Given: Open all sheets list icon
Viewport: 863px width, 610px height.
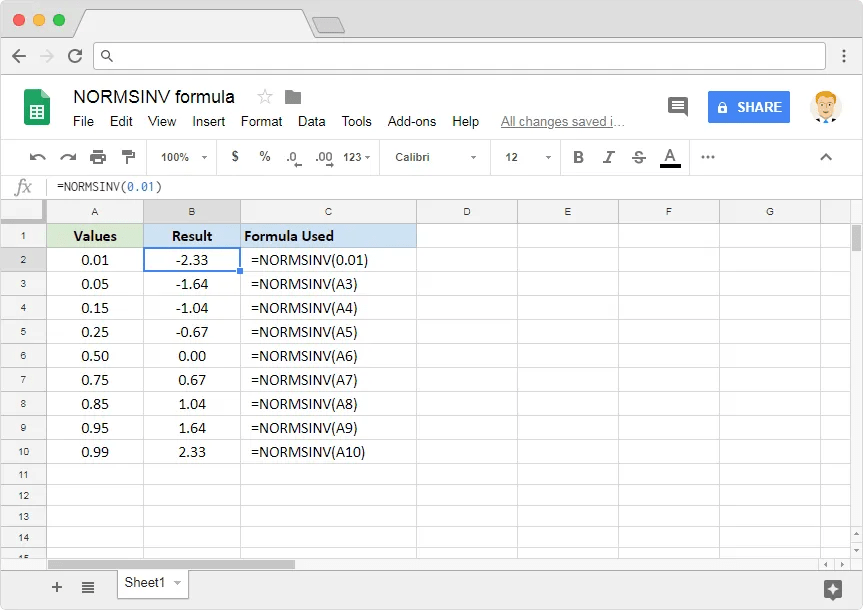Looking at the screenshot, I should (88, 587).
